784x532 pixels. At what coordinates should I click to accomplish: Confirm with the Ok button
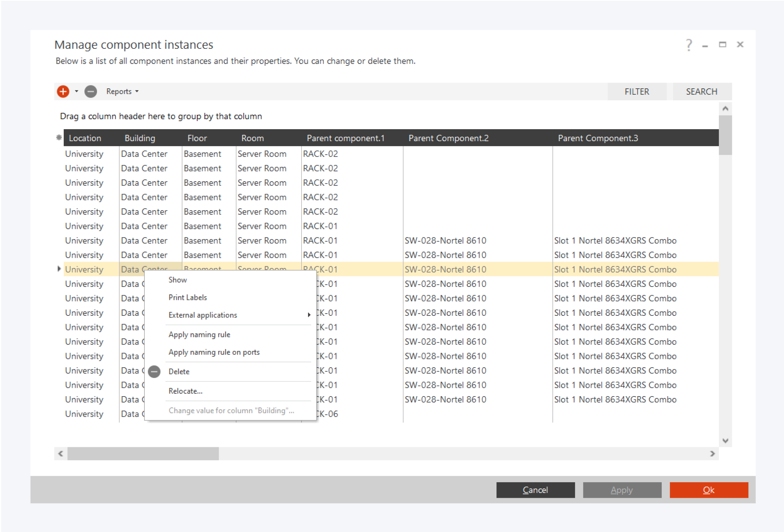708,490
